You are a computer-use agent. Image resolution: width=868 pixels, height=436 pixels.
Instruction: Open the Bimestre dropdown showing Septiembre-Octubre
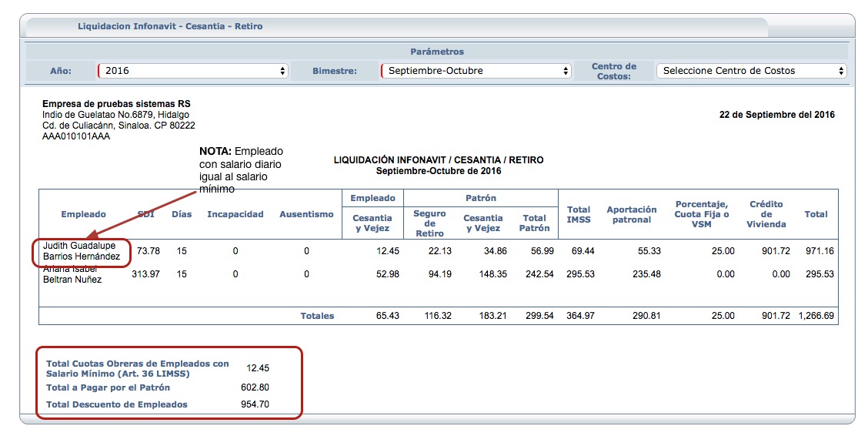(x=476, y=71)
